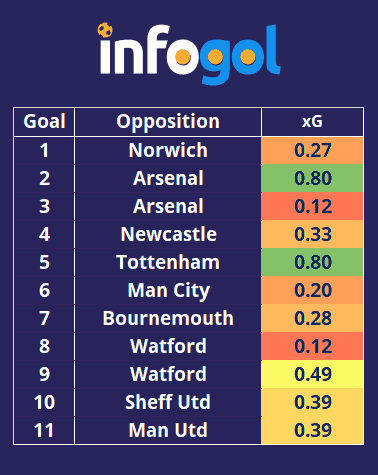The width and height of the screenshot is (378, 475).
Task: Click the infogol logo
Action: pyautogui.click(x=189, y=54)
